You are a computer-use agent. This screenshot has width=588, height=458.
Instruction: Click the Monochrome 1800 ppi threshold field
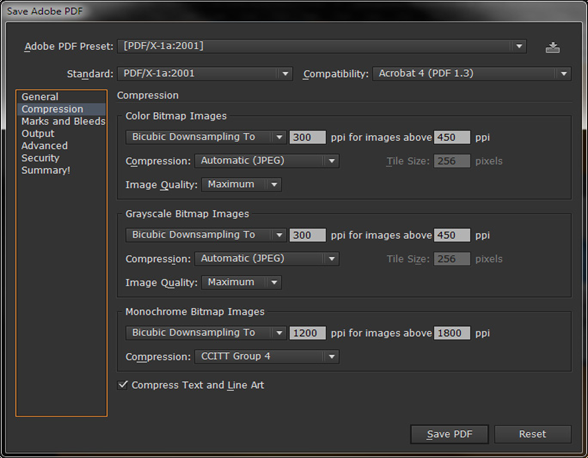point(452,333)
